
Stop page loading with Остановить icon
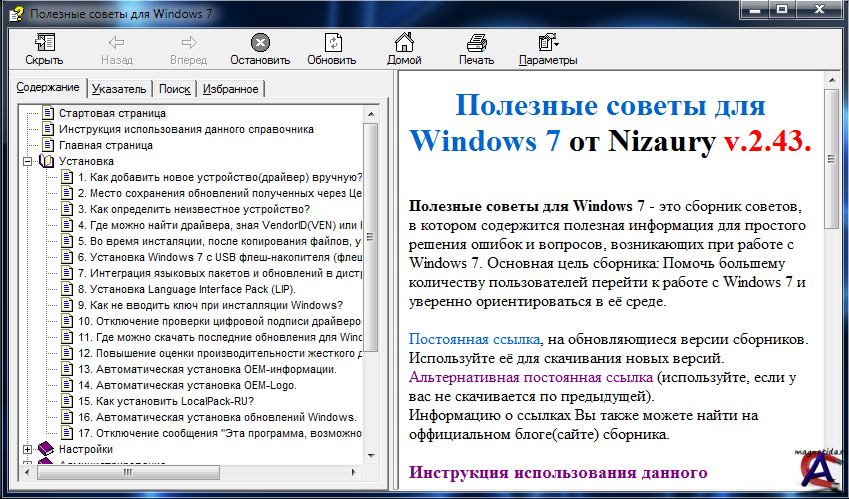[259, 42]
